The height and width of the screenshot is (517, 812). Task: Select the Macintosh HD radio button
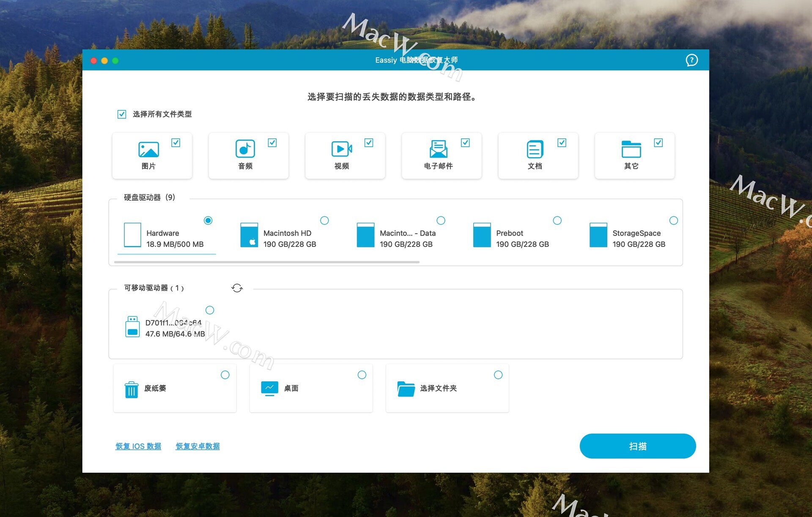point(324,220)
